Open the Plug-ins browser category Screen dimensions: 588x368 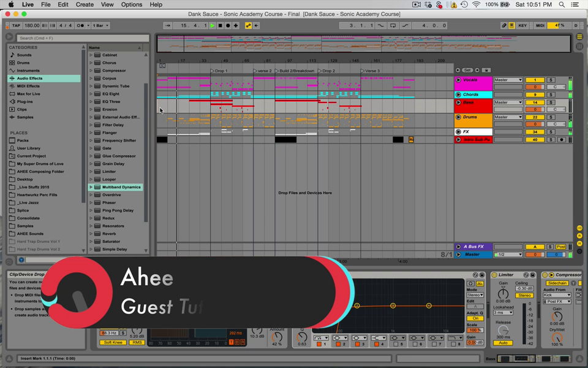pyautogui.click(x=24, y=102)
